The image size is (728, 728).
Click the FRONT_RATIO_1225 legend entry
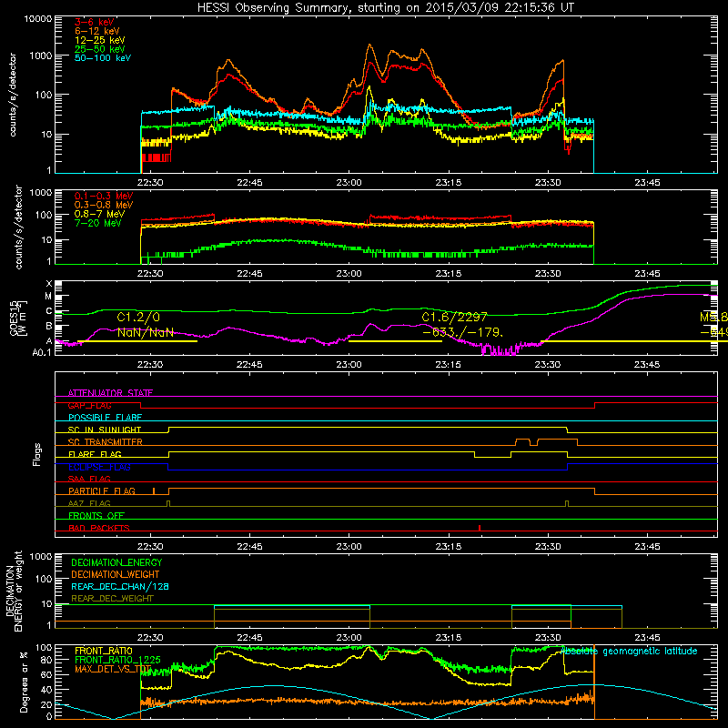click(117, 660)
